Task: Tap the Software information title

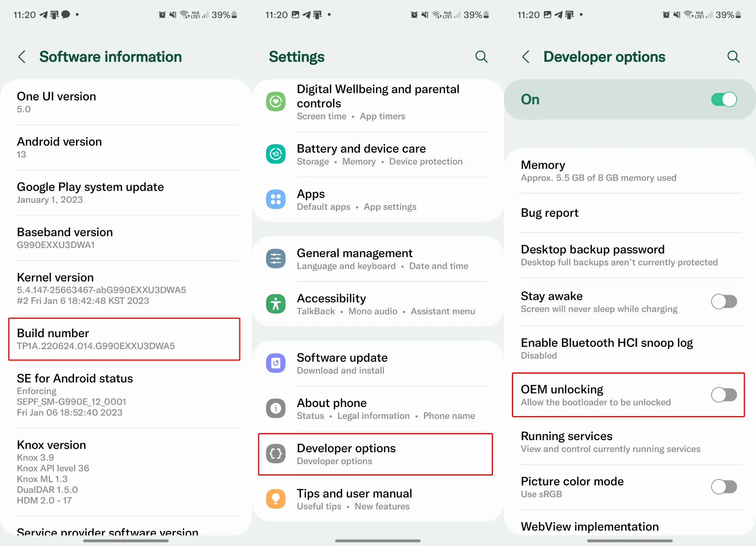Action: click(110, 57)
